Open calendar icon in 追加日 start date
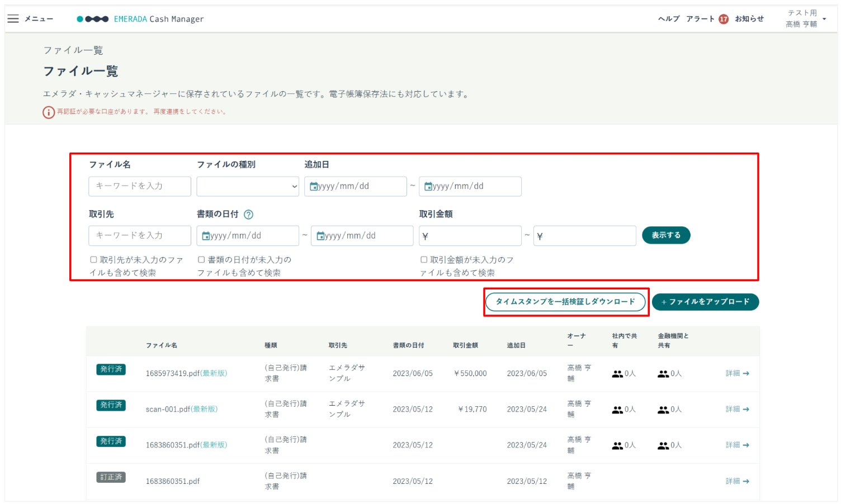 pos(314,186)
